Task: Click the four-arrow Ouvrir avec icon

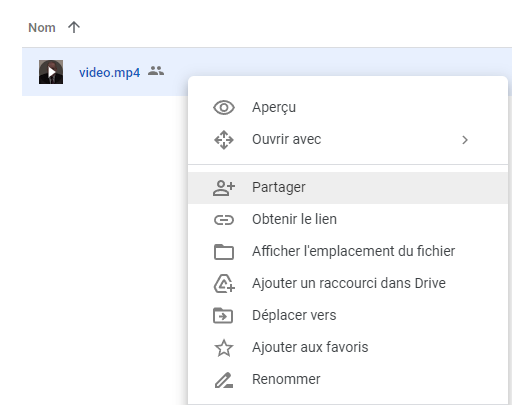Action: 224,140
